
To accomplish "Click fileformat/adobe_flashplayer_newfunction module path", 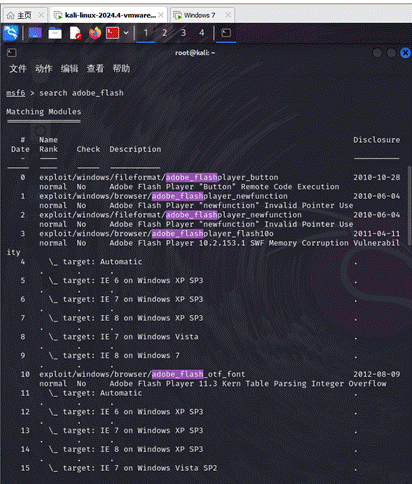I will 170,215.
